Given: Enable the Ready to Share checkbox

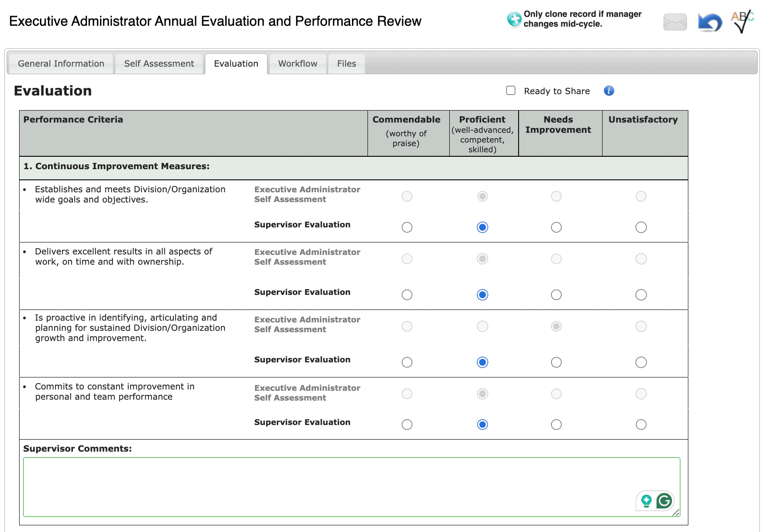Looking at the screenshot, I should click(511, 91).
